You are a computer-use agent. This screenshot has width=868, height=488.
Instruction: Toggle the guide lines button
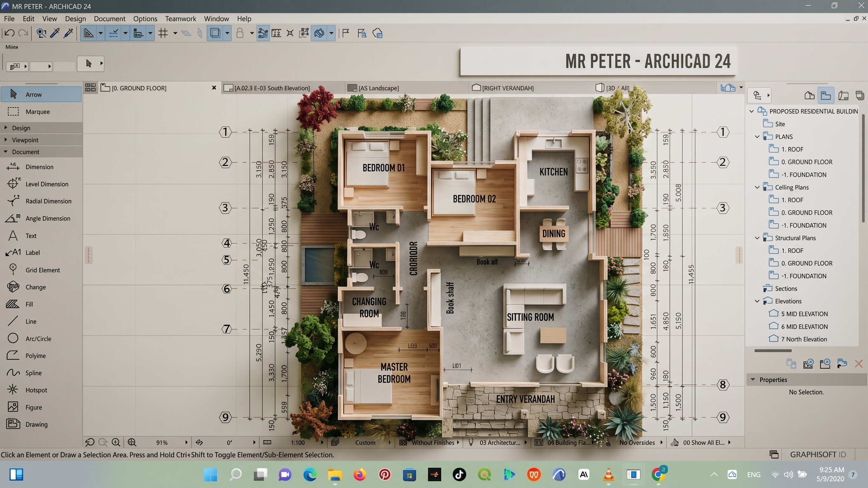(89, 33)
